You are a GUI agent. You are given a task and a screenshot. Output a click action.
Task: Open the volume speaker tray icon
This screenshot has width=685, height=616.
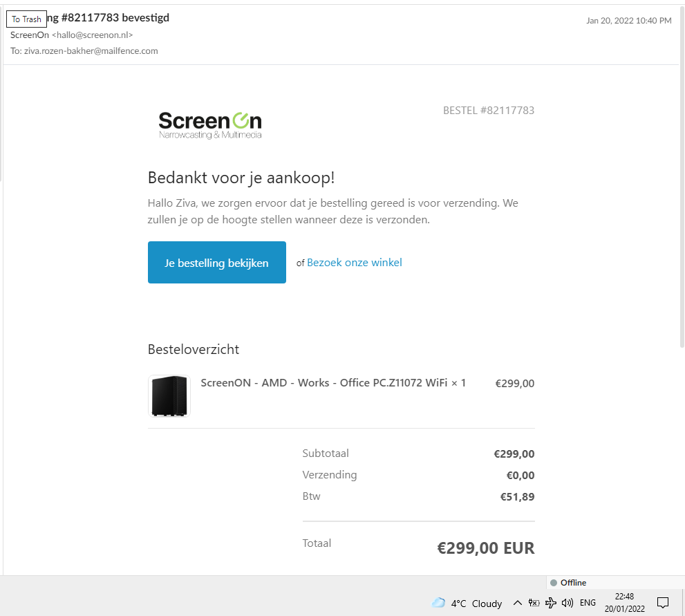567,603
